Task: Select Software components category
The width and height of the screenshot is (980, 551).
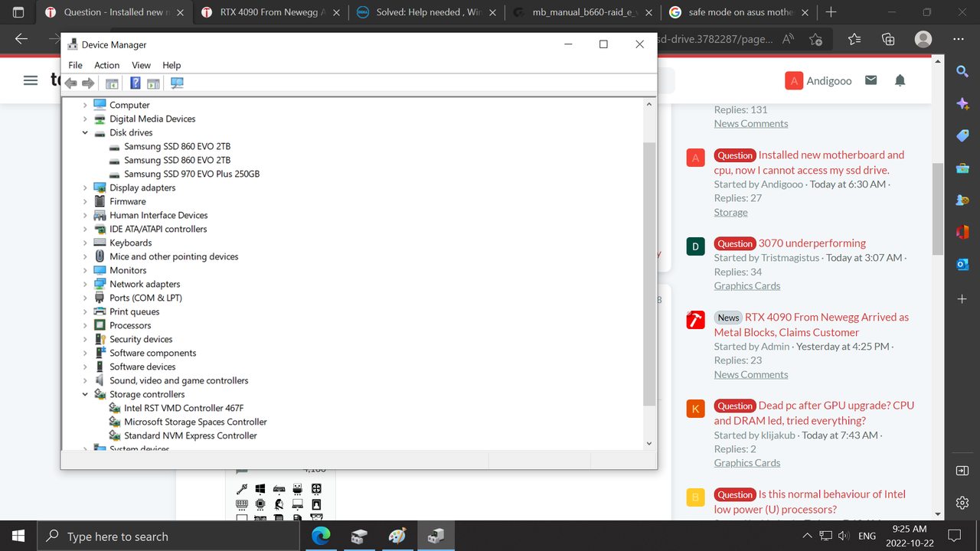Action: click(152, 353)
